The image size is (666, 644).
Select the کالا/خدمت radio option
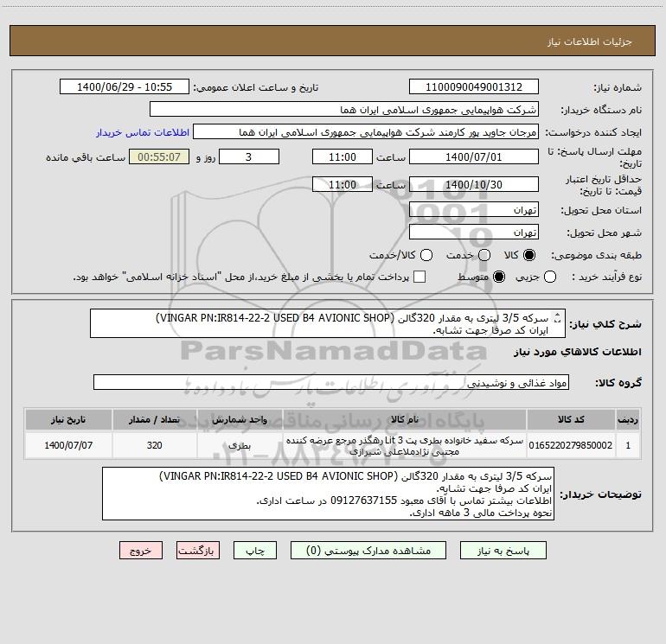(426, 255)
